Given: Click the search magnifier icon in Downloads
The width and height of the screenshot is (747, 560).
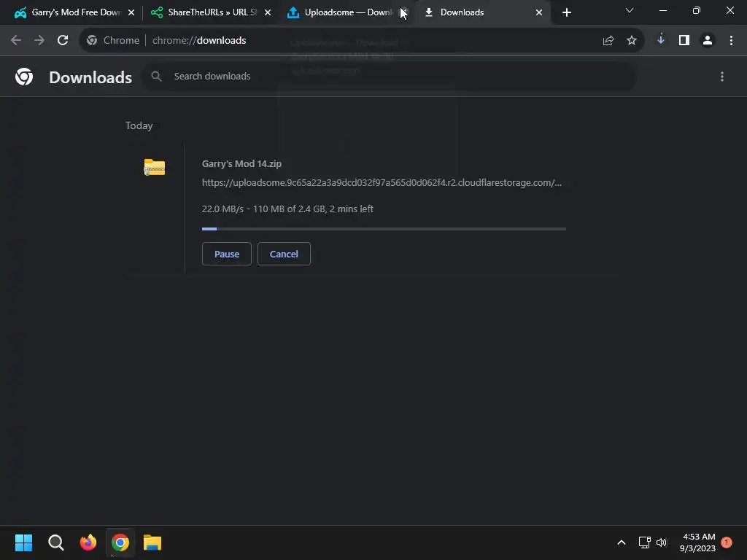Looking at the screenshot, I should click(x=156, y=76).
